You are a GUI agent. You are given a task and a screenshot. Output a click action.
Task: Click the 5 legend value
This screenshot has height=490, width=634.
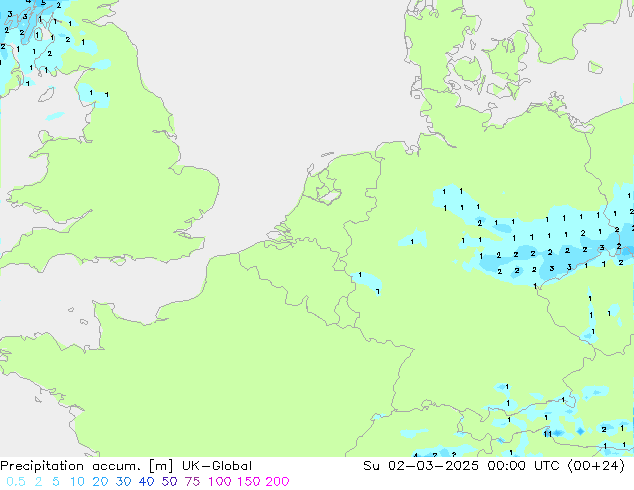tap(56, 482)
